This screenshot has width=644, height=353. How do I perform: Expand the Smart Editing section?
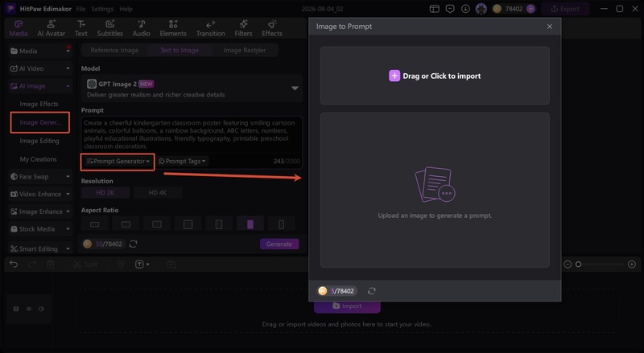click(39, 248)
